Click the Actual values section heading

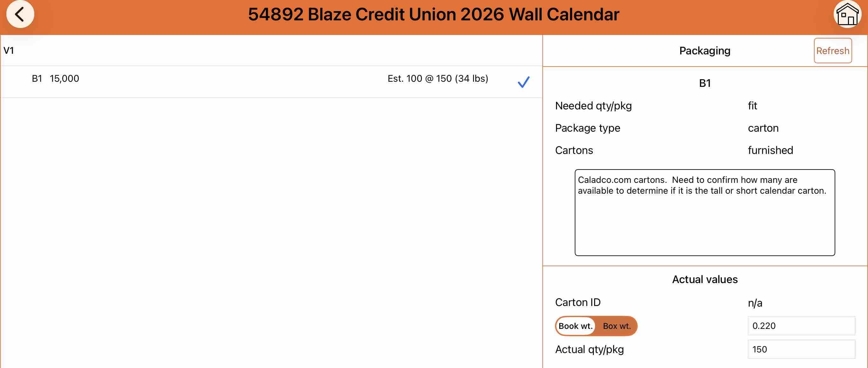point(705,280)
